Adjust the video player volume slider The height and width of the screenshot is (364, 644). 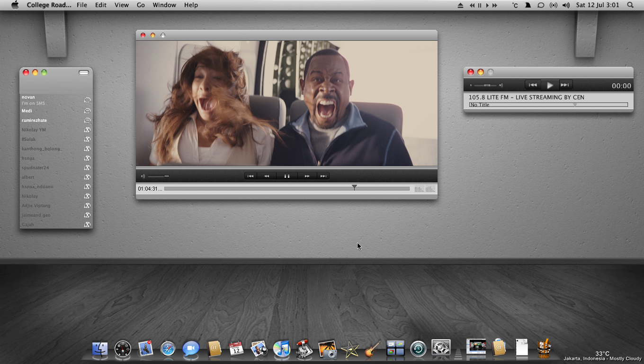coord(158,176)
